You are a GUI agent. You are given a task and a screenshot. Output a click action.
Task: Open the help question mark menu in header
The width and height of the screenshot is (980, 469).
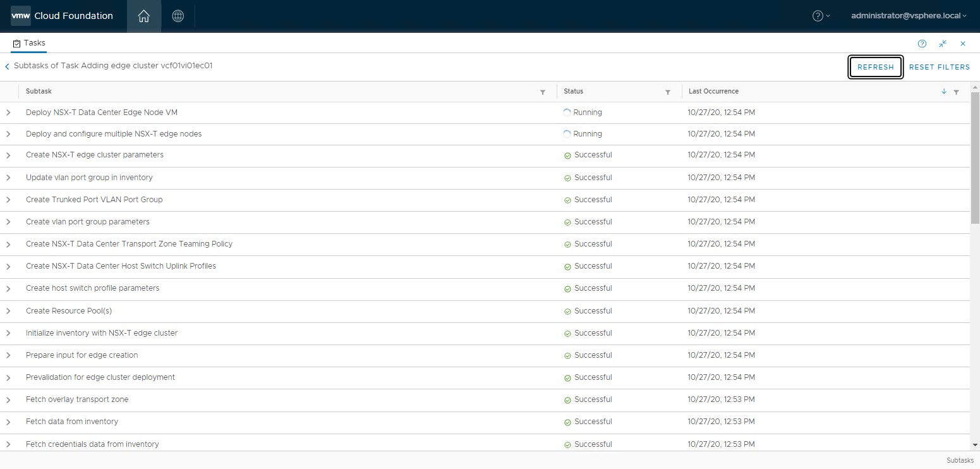coord(820,16)
